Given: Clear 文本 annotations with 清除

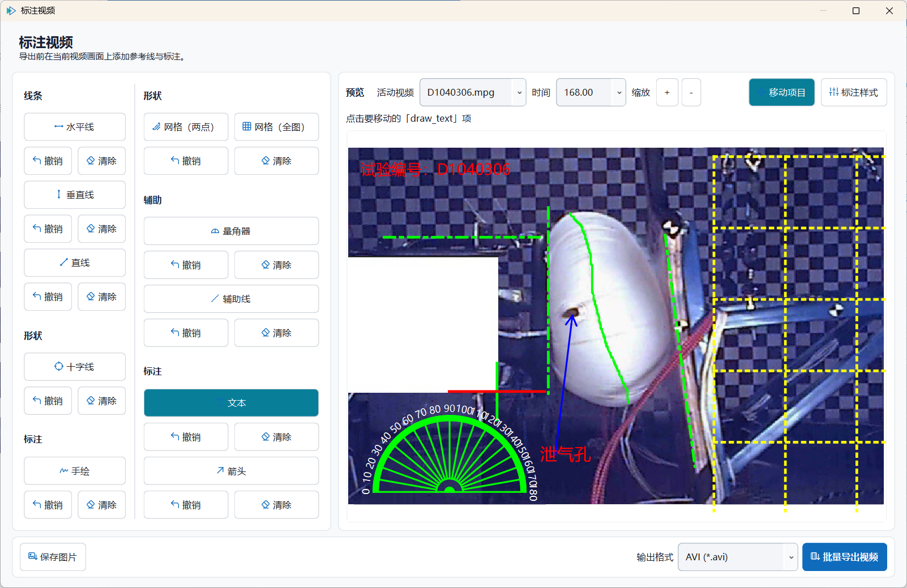Looking at the screenshot, I should pyautogui.click(x=276, y=437).
